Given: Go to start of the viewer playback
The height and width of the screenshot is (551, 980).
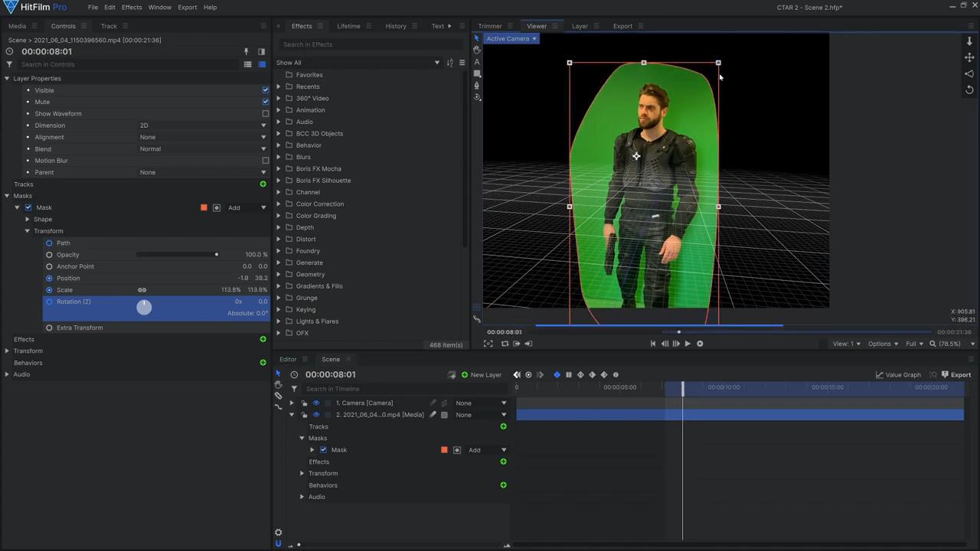Looking at the screenshot, I should point(653,344).
